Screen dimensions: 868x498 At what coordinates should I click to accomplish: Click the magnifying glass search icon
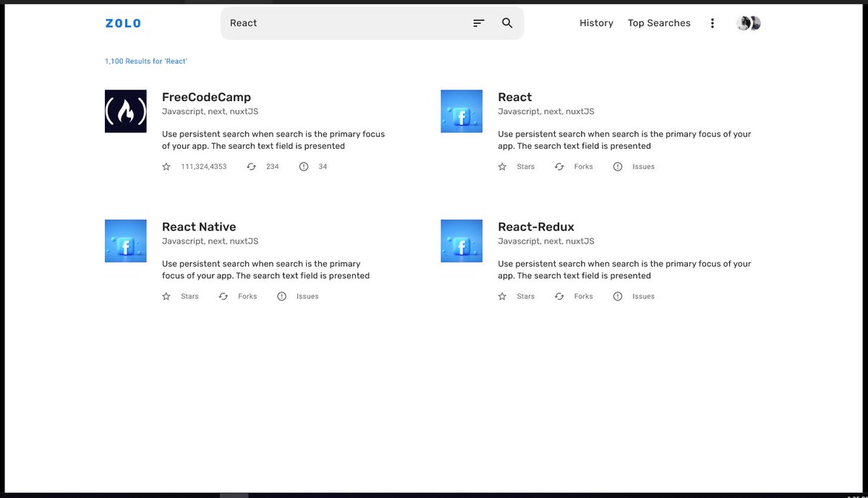tap(507, 23)
